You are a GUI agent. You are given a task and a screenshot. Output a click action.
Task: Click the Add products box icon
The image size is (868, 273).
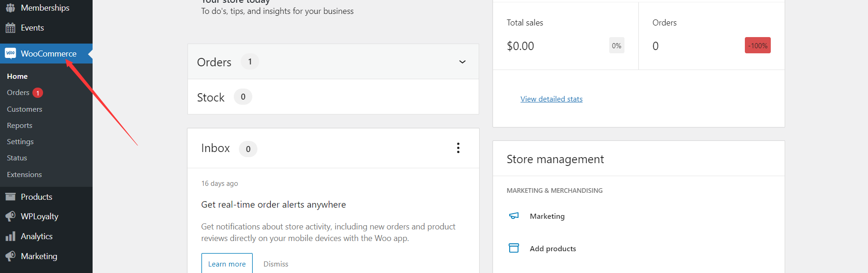[x=514, y=248]
